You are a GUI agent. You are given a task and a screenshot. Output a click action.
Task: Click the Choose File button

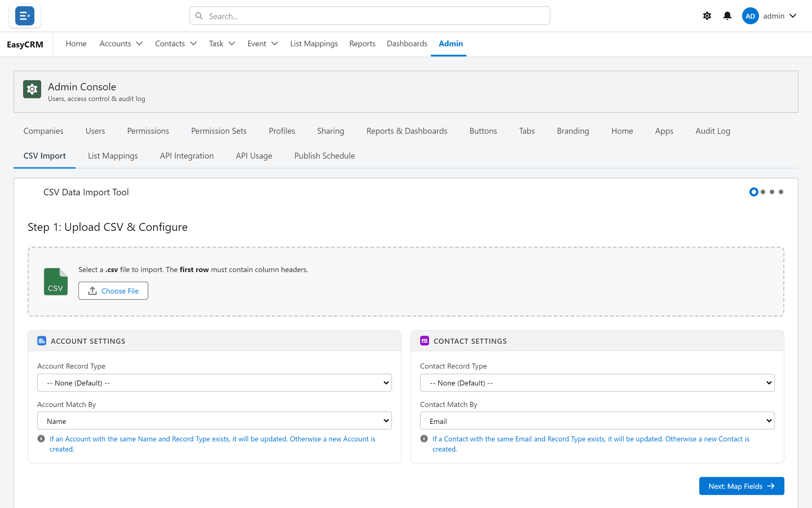pos(113,290)
